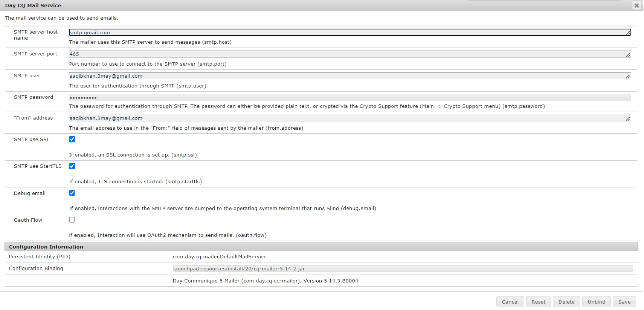The image size is (644, 310).
Task: Click the Configuration Information header
Action: tap(321, 247)
